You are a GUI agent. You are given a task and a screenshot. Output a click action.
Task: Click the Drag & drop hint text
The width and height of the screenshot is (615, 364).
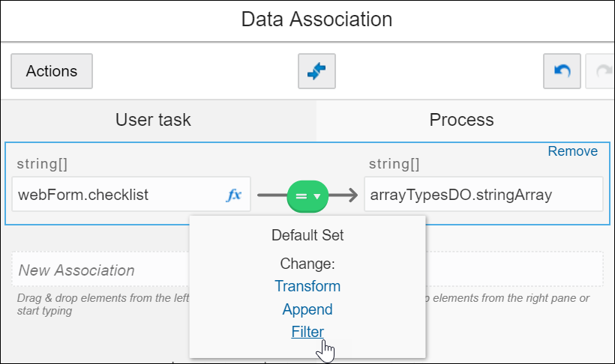(x=97, y=305)
